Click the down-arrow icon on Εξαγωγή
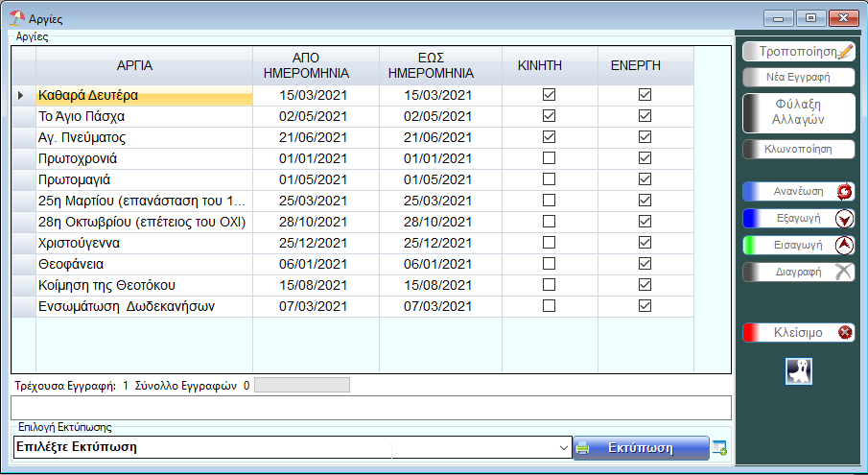Viewport: 868px width, 475px height. tap(844, 218)
